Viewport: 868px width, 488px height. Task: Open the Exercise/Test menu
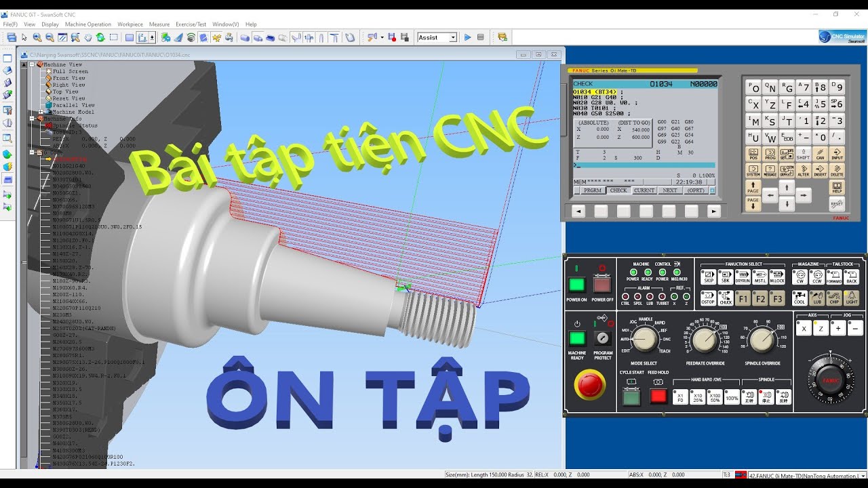click(191, 24)
